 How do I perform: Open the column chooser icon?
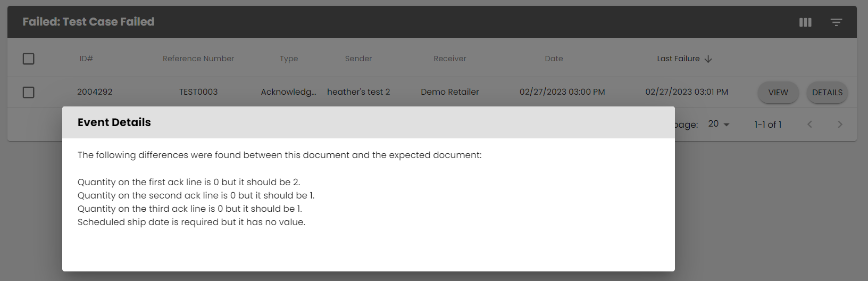pos(805,22)
